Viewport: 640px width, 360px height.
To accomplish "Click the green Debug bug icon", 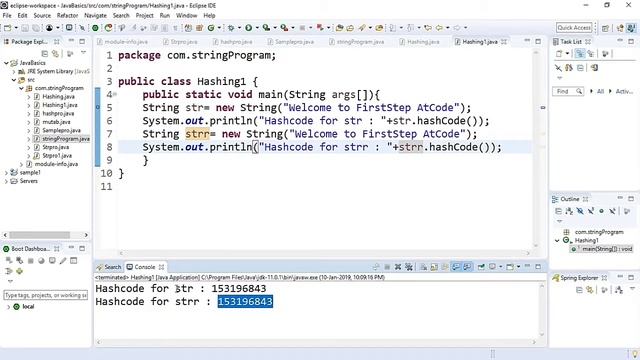I will tap(231, 28).
